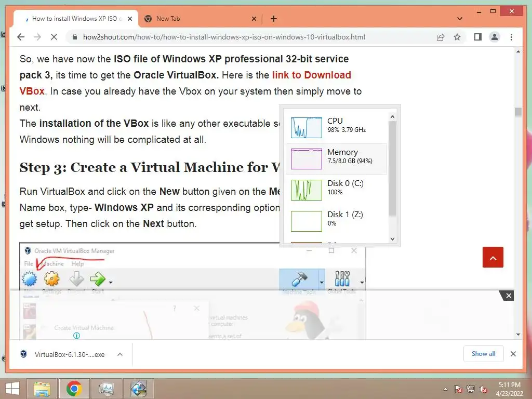Show hidden system tray icons
Screen dimensions: 532x399
445,389
